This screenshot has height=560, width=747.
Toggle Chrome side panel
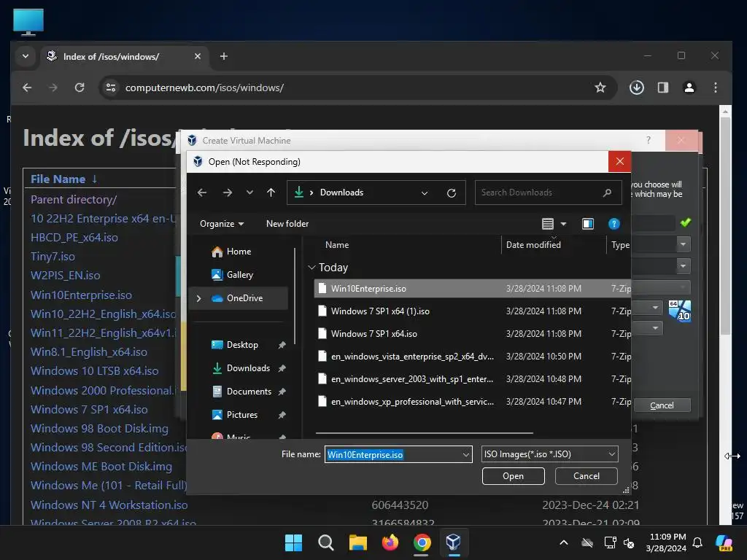[662, 87]
